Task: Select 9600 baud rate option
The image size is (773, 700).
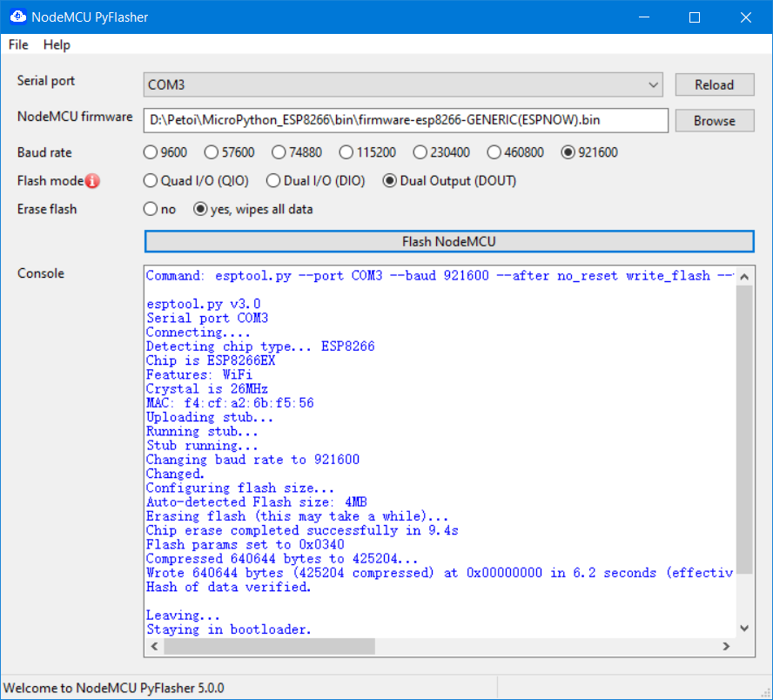Action: 151,152
